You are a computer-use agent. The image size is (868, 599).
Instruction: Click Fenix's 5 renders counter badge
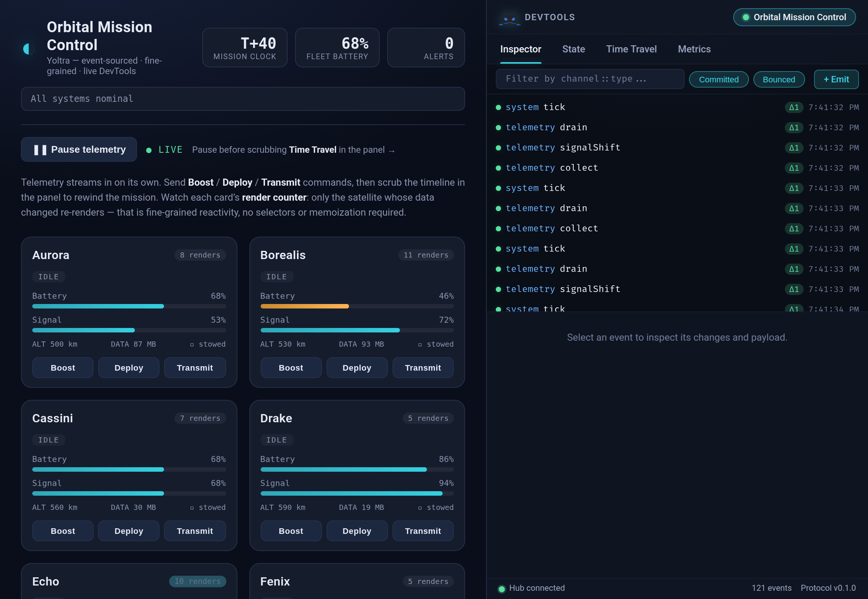(x=428, y=581)
